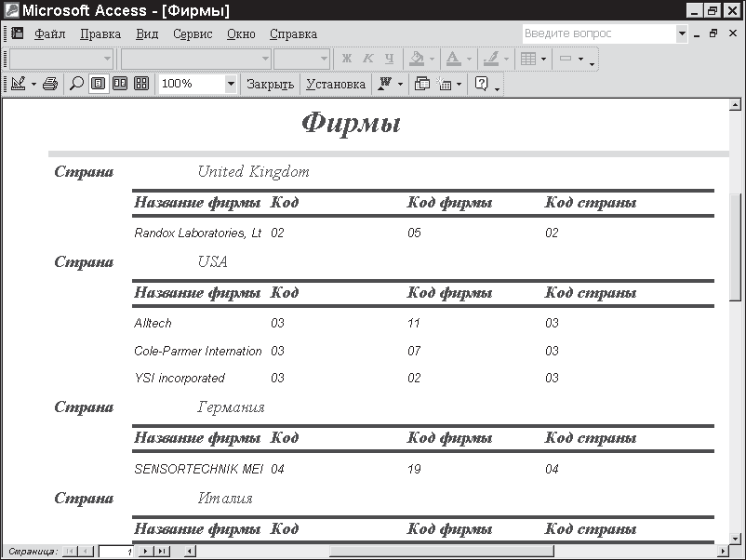The height and width of the screenshot is (560, 746).
Task: Click the Help question mark icon
Action: tap(482, 84)
